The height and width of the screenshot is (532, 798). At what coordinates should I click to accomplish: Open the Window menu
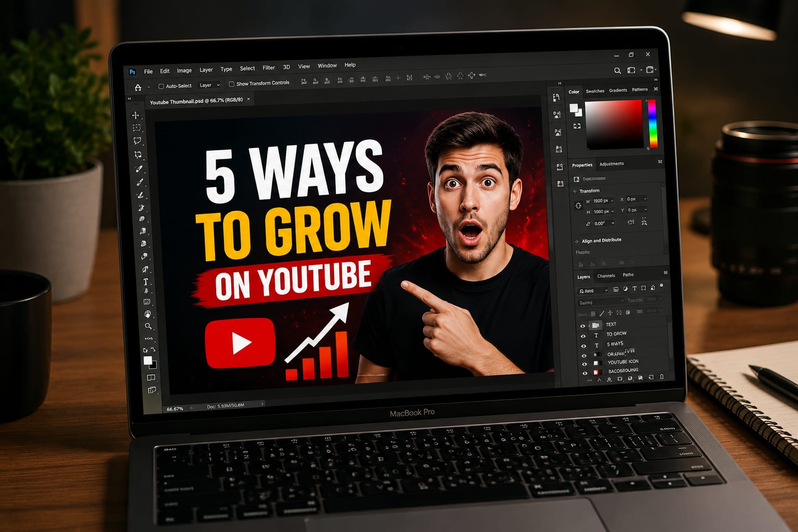[x=327, y=66]
